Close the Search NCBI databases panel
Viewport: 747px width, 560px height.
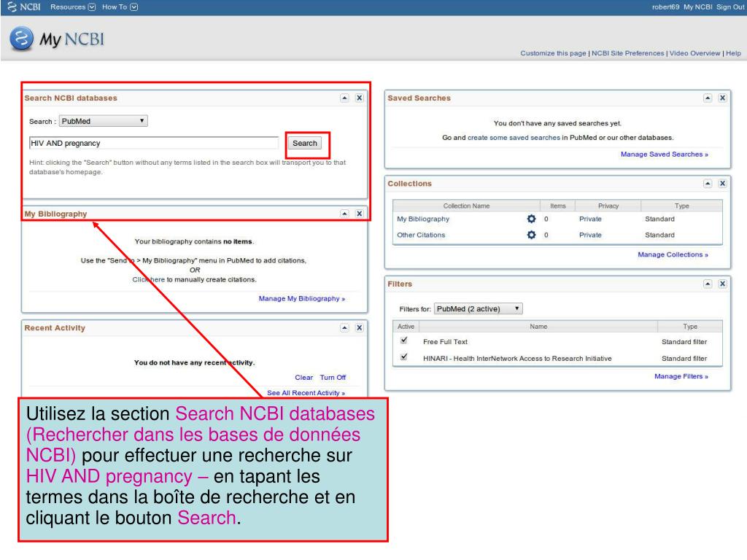pos(359,98)
